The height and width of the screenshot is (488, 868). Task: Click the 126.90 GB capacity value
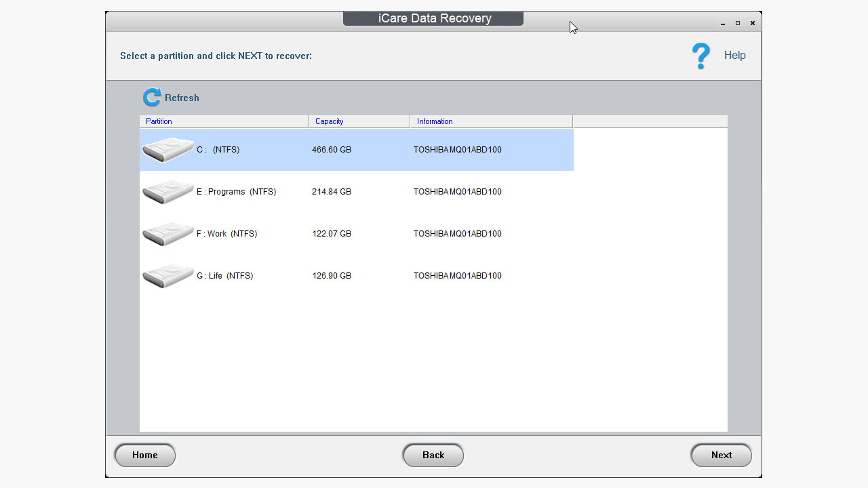pyautogui.click(x=332, y=276)
